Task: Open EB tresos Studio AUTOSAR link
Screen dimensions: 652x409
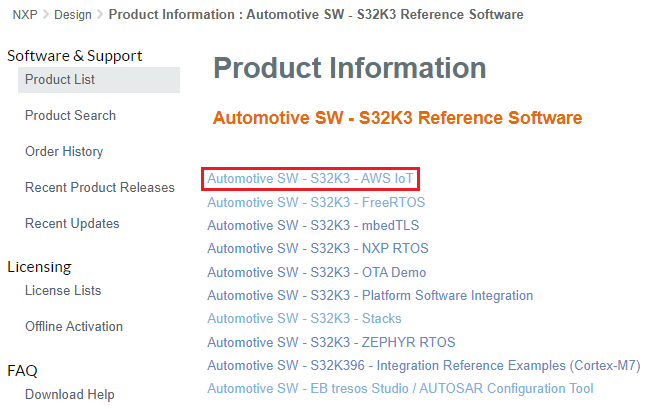Action: click(x=400, y=388)
